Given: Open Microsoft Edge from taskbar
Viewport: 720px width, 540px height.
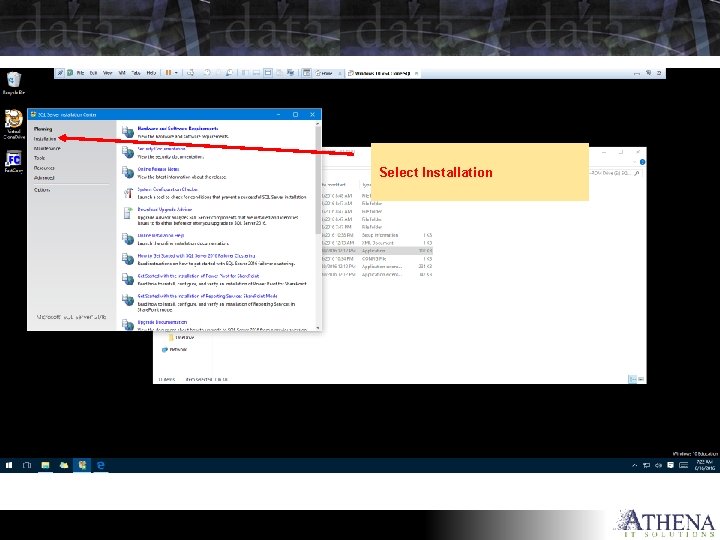Looking at the screenshot, I should click(x=101, y=465).
